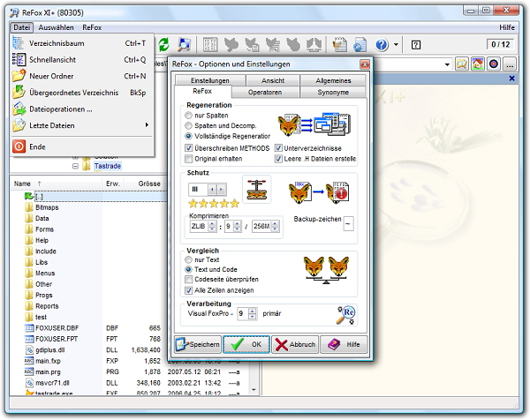Select Spalten und Decomp. radio button
The height and width of the screenshot is (420, 530).
188,125
